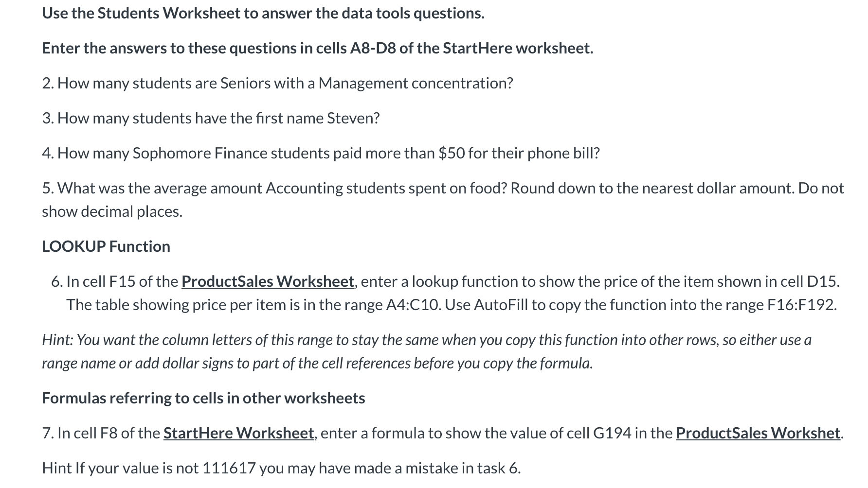Click the hint line mentioning value 111617
This screenshot has width=868, height=488.
coord(281,468)
